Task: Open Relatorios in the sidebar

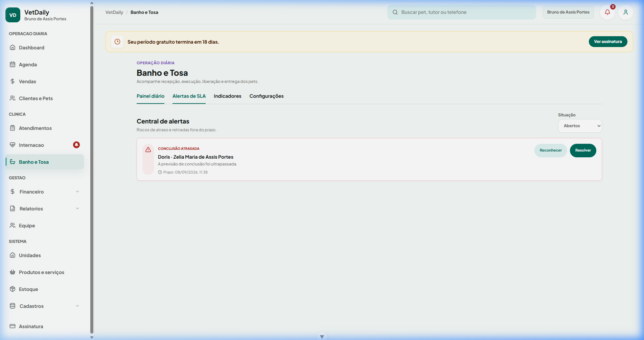Action: 45,208
